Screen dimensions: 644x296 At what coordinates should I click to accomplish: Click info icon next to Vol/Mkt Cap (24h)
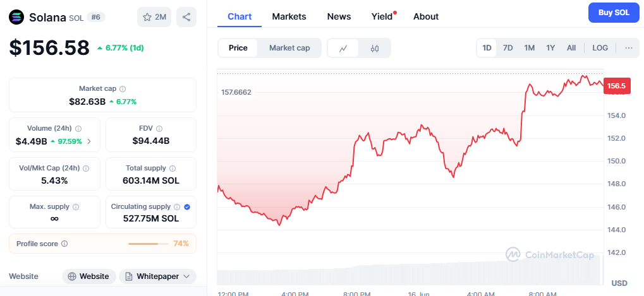coord(86,168)
